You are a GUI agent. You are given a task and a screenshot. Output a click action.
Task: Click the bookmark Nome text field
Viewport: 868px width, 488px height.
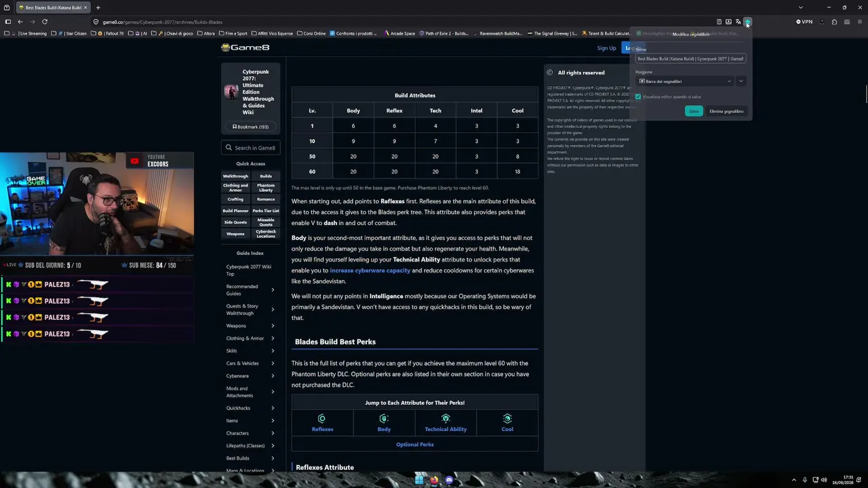click(690, 59)
